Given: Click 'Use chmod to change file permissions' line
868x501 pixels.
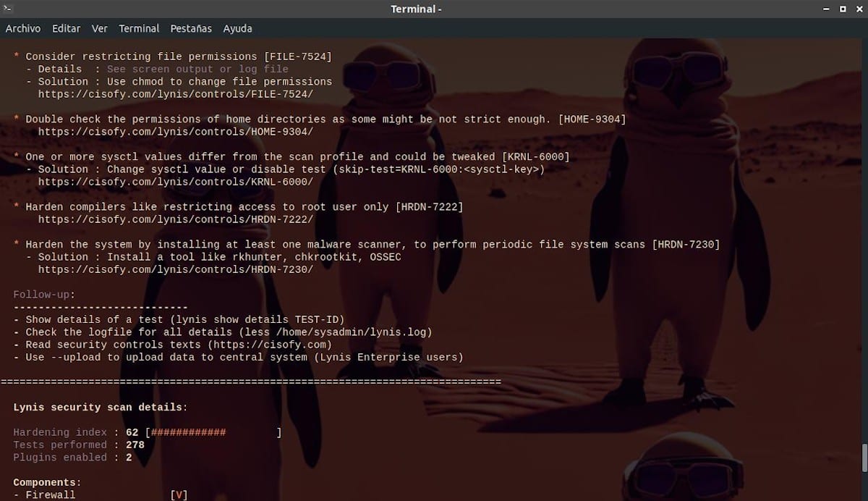Looking at the screenshot, I should click(179, 82).
